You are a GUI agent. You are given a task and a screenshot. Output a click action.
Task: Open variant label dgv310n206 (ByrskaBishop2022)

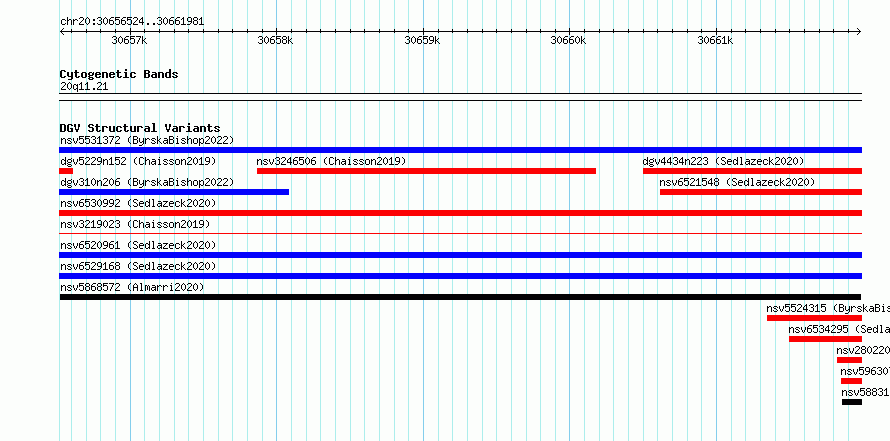(x=147, y=182)
